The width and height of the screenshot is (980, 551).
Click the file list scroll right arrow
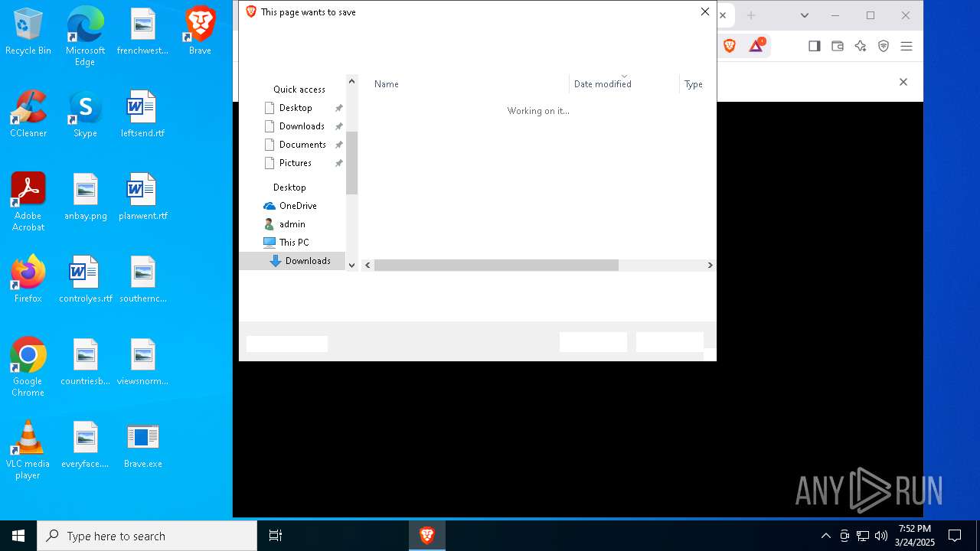tap(710, 265)
